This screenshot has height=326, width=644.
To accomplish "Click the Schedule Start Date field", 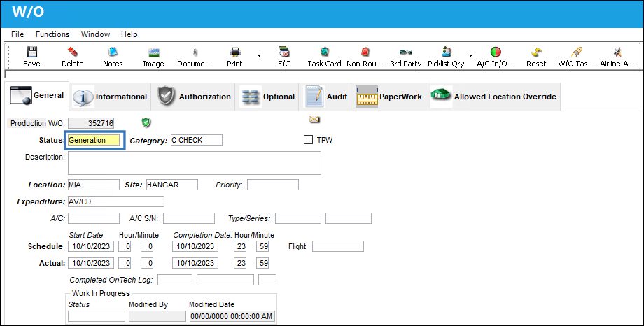I will point(91,246).
